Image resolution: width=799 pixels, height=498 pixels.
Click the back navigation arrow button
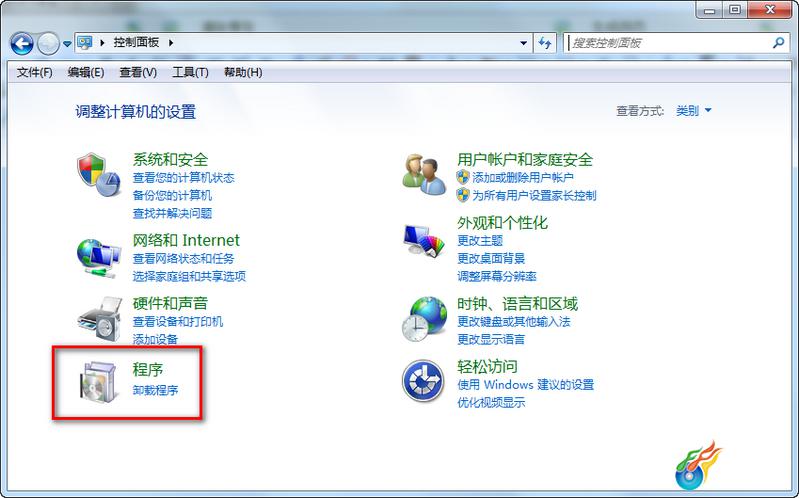22,44
